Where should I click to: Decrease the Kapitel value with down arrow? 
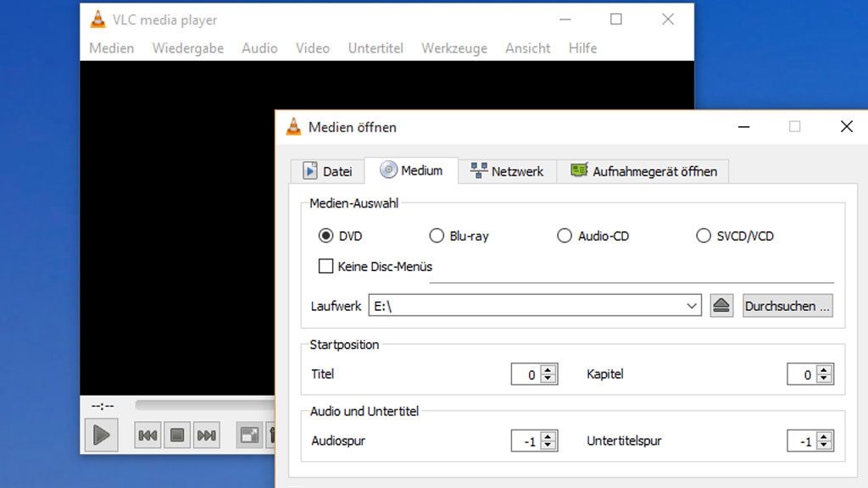click(824, 379)
